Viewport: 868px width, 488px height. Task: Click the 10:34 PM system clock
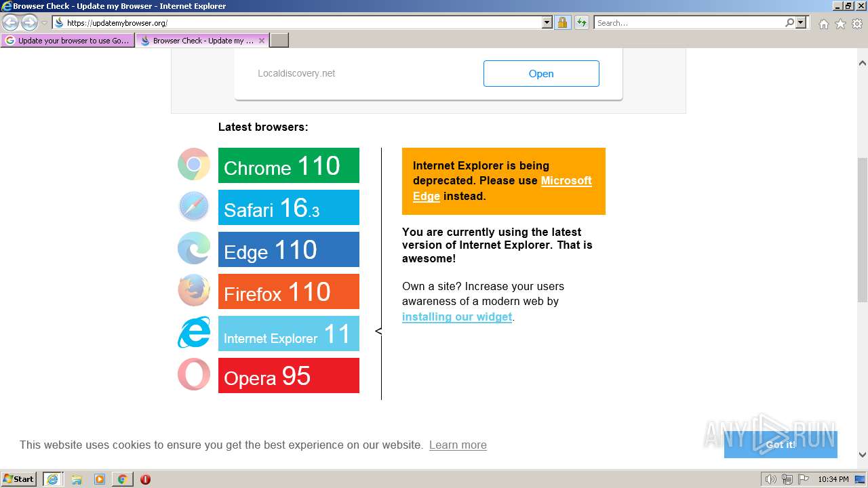click(x=833, y=479)
